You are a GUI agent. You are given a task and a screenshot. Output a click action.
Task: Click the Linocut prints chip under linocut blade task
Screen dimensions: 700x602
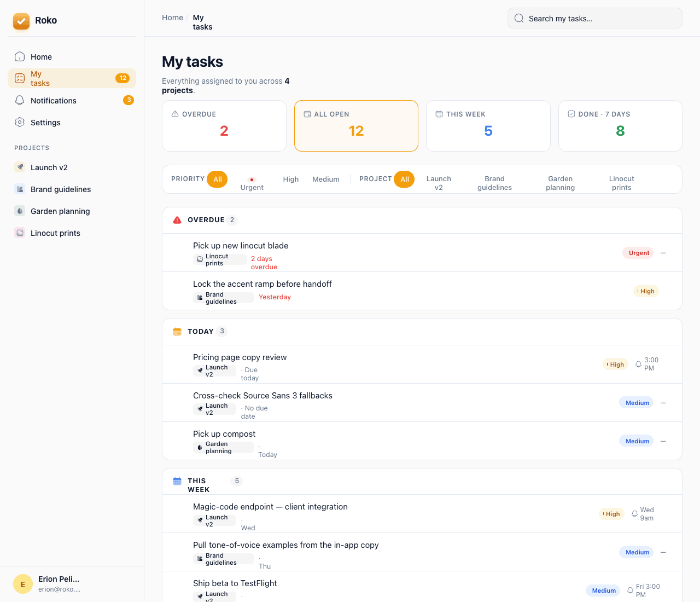pos(220,259)
